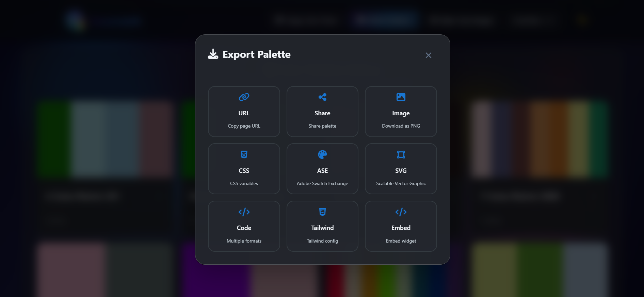
Task: Click the "Embed" option title
Action: click(401, 228)
